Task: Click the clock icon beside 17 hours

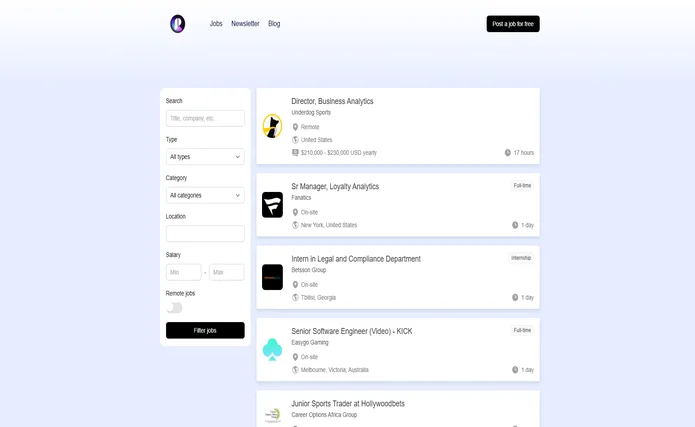Action: tap(508, 153)
